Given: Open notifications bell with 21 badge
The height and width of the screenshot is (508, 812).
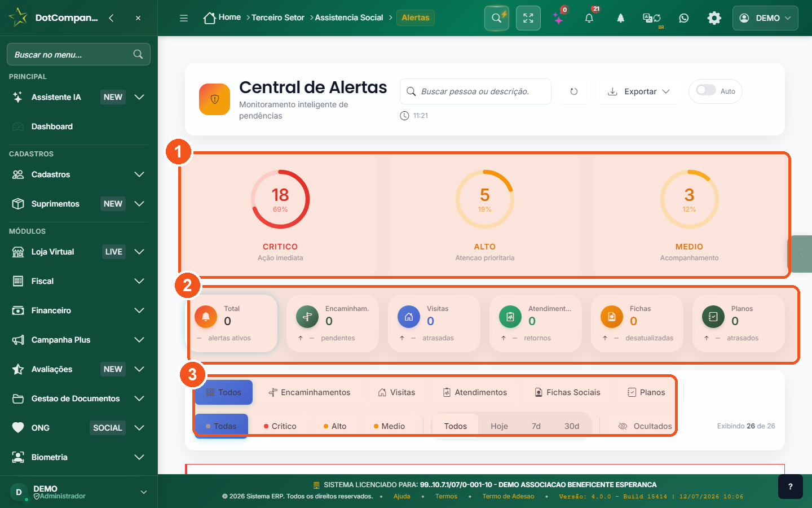Looking at the screenshot, I should [x=589, y=18].
